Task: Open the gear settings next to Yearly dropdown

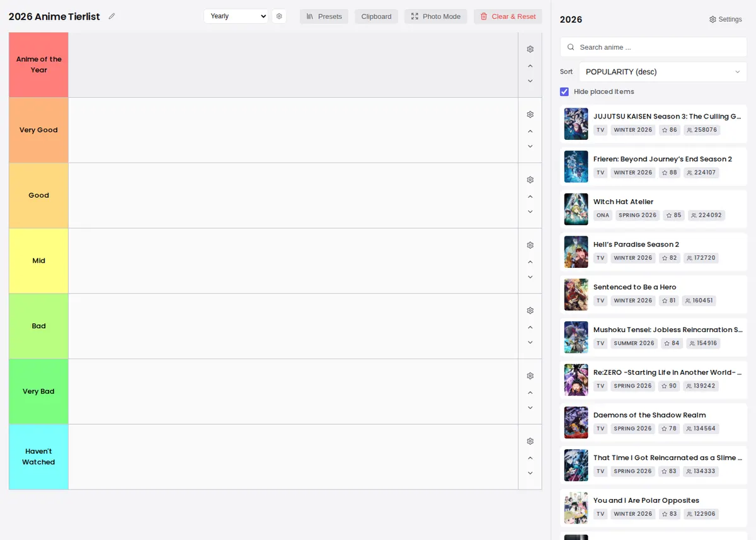Action: pos(279,16)
